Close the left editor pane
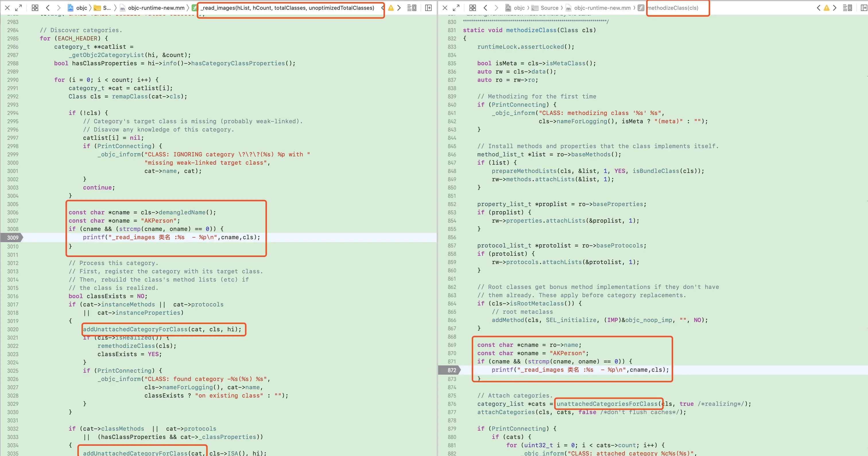868x456 pixels. tap(7, 7)
